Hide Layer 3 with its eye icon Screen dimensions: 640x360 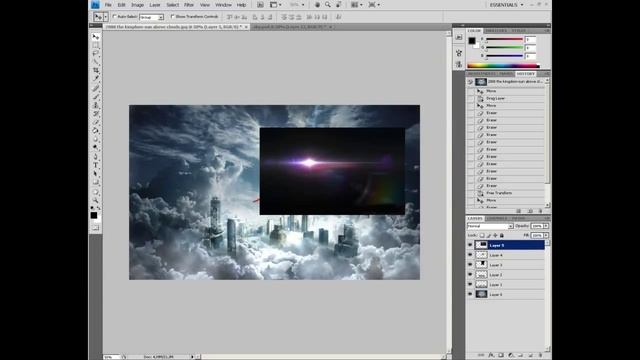(x=470, y=264)
